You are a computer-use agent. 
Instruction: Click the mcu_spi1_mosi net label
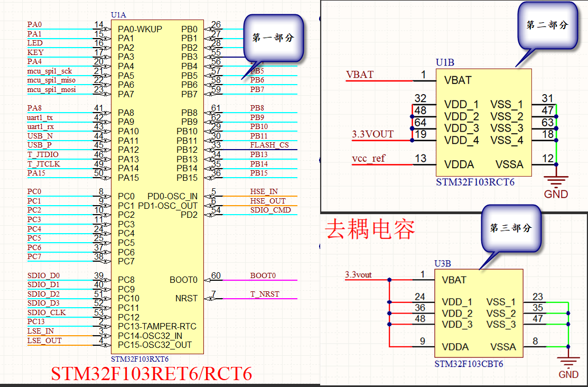click(51, 90)
